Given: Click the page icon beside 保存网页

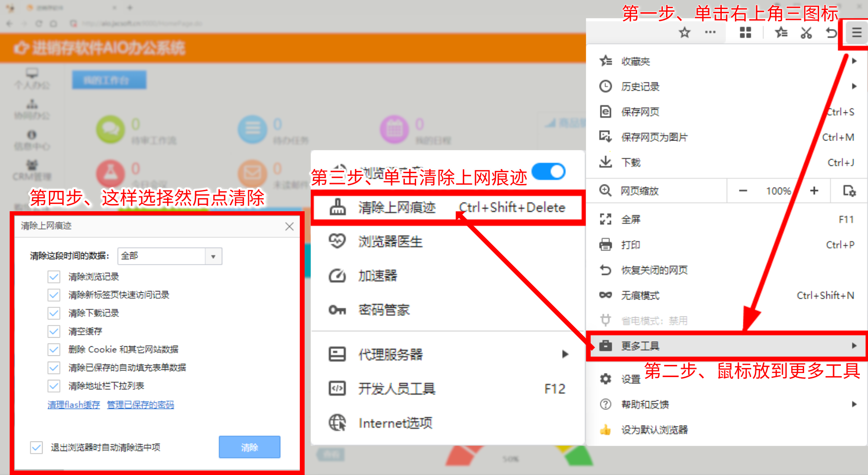Looking at the screenshot, I should (606, 111).
